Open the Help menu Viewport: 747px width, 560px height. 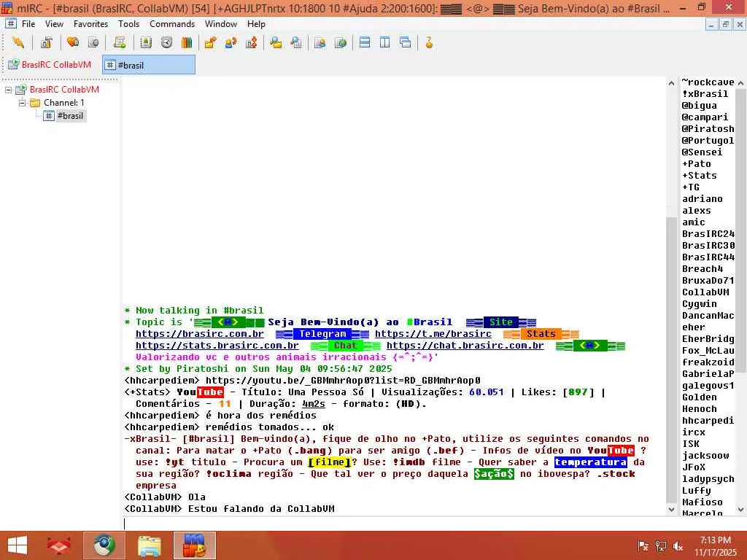click(x=256, y=24)
